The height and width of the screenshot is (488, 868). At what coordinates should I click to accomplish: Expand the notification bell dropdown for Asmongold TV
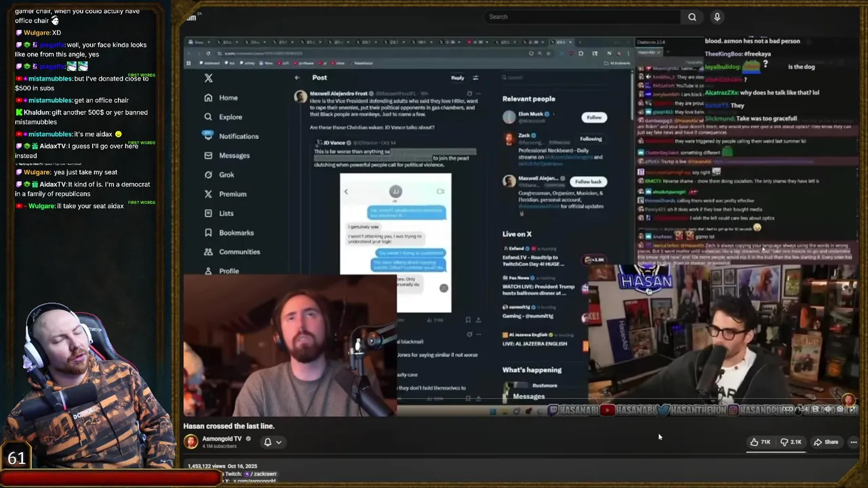(272, 442)
